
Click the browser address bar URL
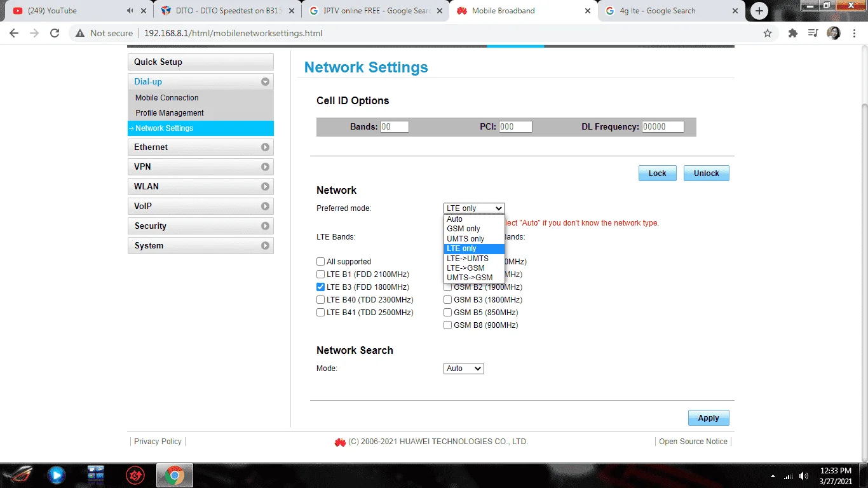tap(233, 33)
